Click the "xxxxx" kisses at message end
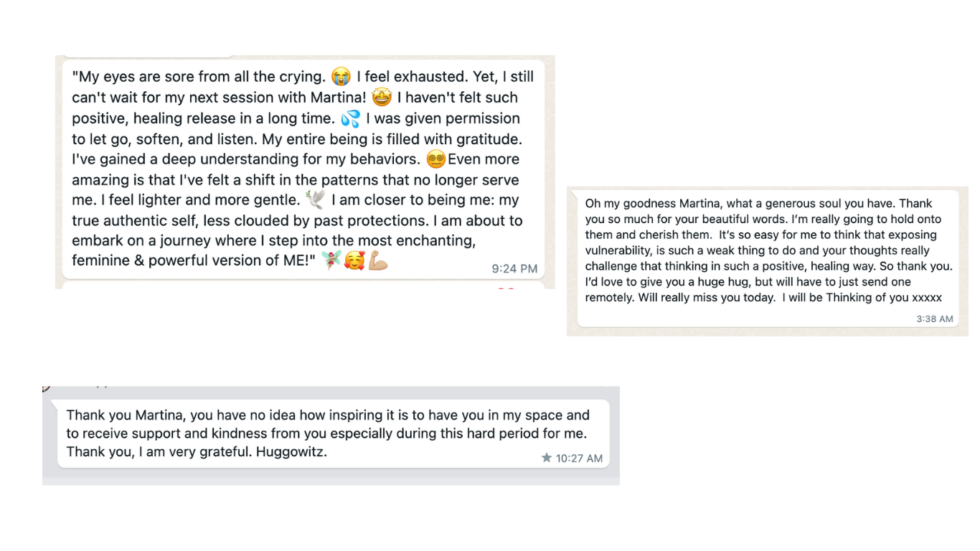This screenshot has height=551, width=980. (926, 298)
